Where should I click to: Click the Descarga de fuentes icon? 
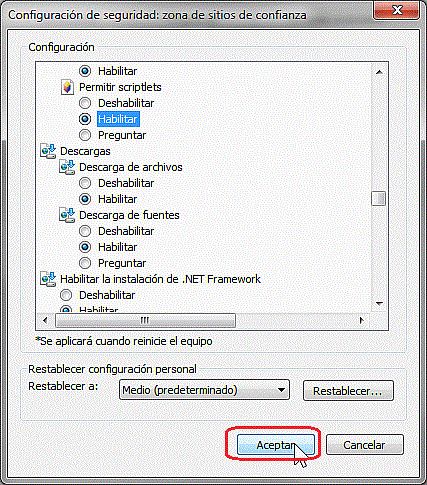[67, 215]
